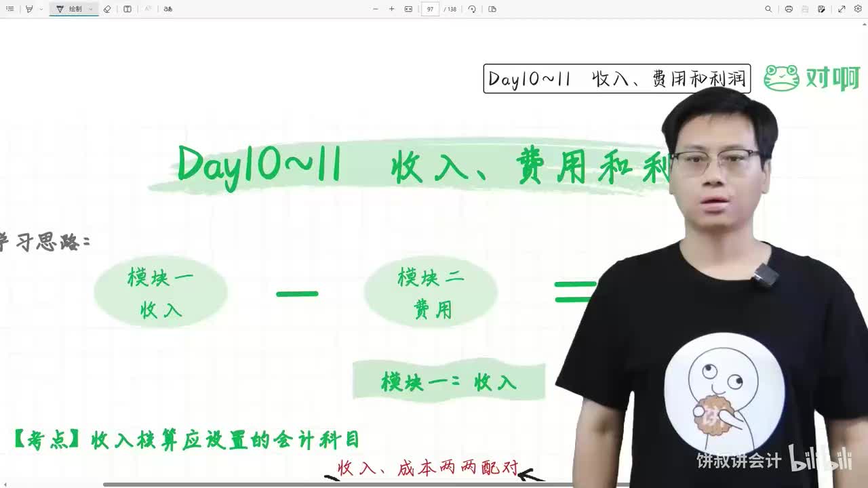Open PDF viewer settings gear
868x488 pixels.
click(x=858, y=9)
